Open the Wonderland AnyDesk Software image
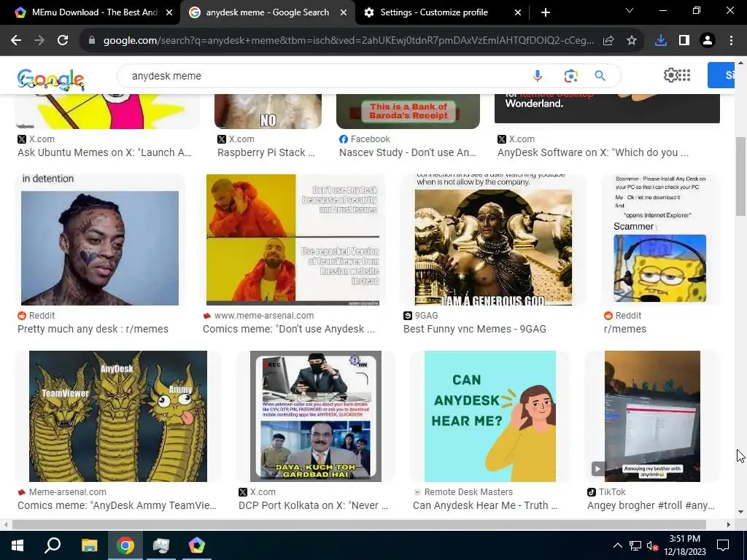747x560 pixels. click(x=607, y=109)
